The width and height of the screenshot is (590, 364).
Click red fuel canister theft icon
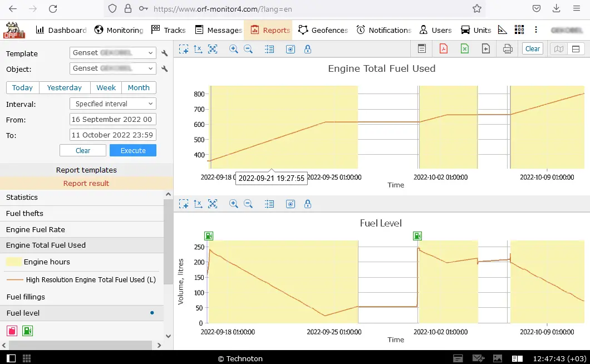[x=12, y=331]
